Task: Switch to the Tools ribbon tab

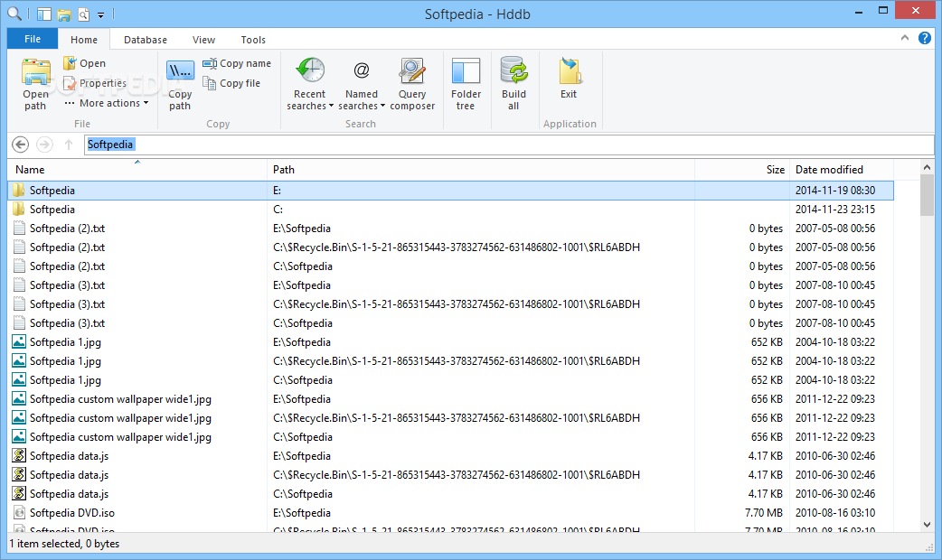Action: (x=253, y=40)
